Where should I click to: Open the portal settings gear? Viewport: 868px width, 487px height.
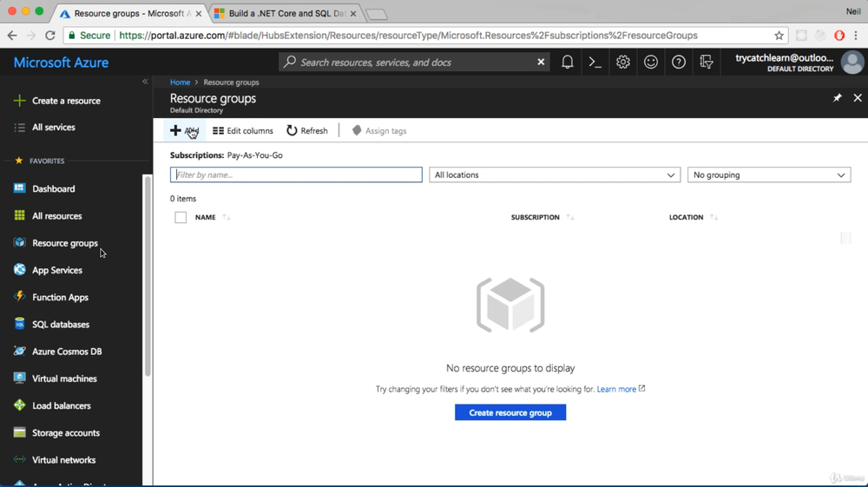tap(622, 62)
